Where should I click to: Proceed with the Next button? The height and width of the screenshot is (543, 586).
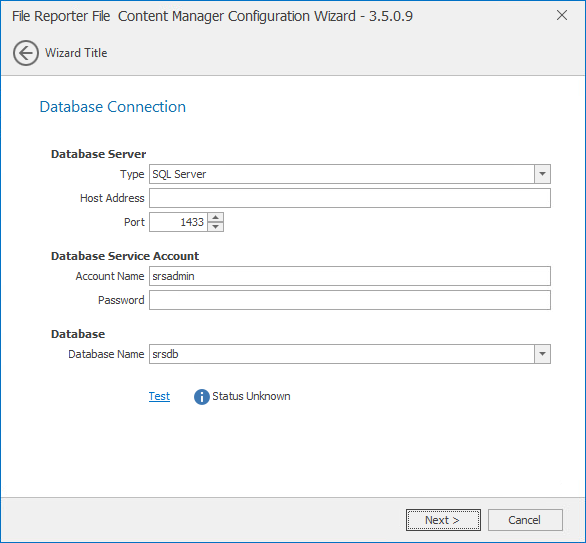[x=443, y=520]
